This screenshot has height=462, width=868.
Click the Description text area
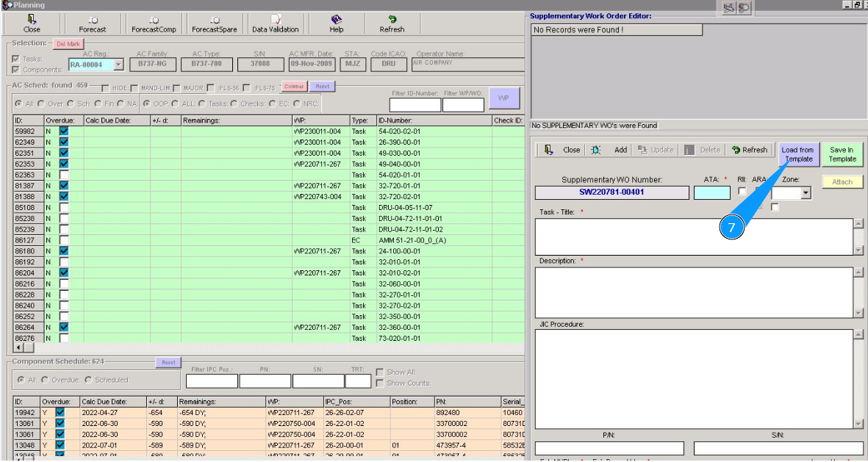coord(694,292)
